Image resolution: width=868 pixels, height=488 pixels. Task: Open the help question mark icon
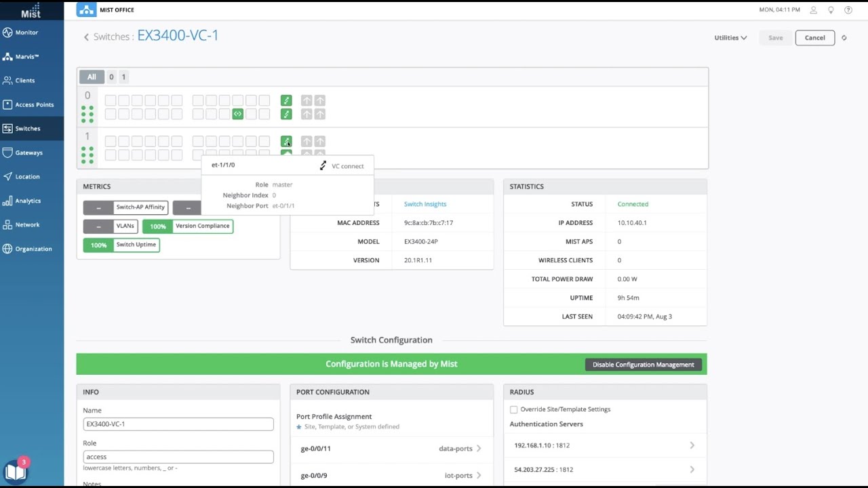pyautogui.click(x=848, y=10)
